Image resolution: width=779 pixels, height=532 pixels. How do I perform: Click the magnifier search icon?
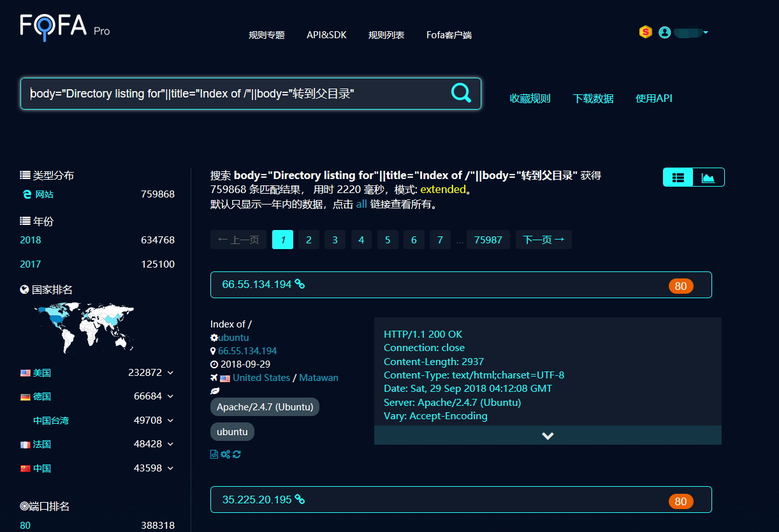coord(461,93)
